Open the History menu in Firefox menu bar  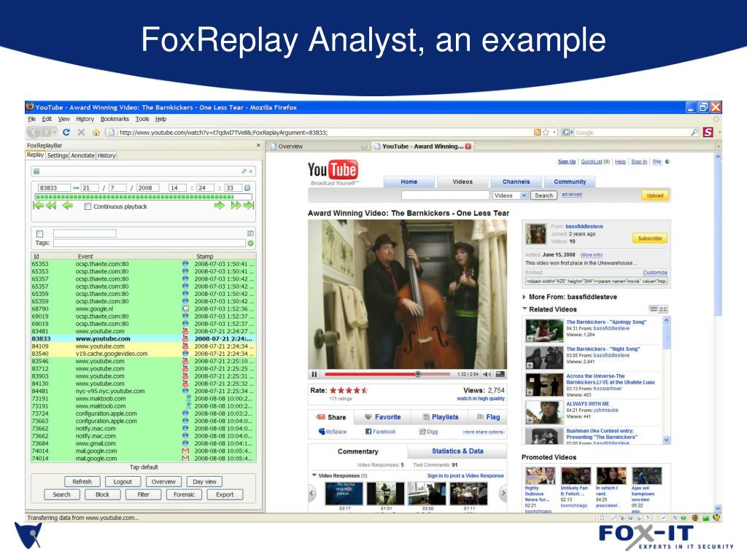tap(85, 119)
